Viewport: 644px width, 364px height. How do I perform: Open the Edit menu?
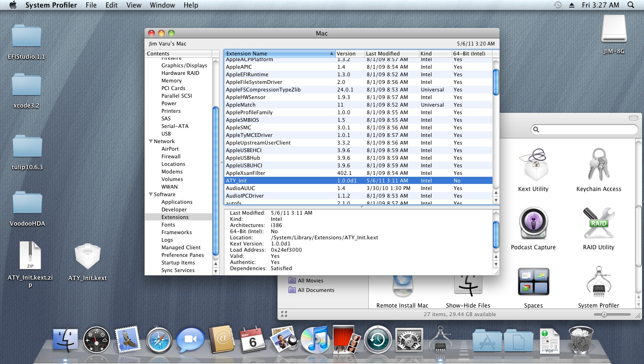pyautogui.click(x=112, y=5)
